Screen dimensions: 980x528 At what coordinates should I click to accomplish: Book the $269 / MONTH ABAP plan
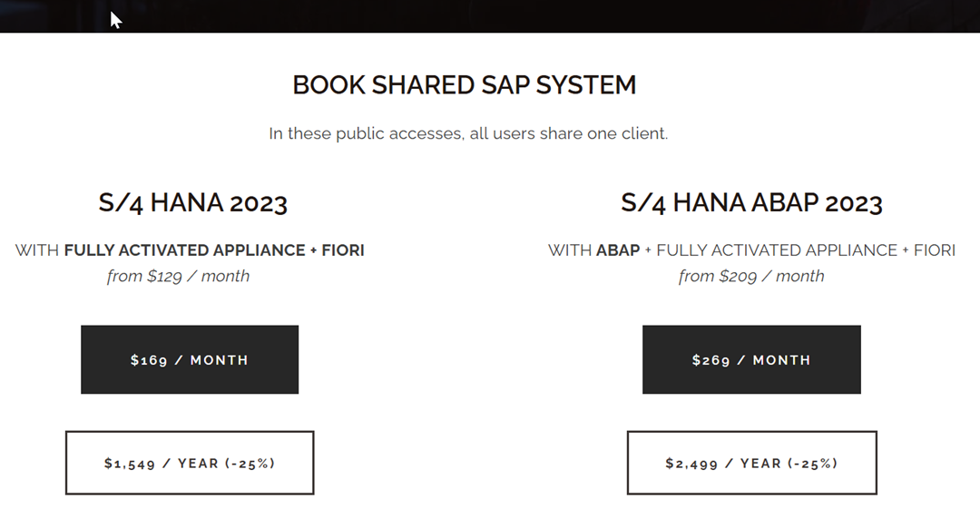point(751,360)
